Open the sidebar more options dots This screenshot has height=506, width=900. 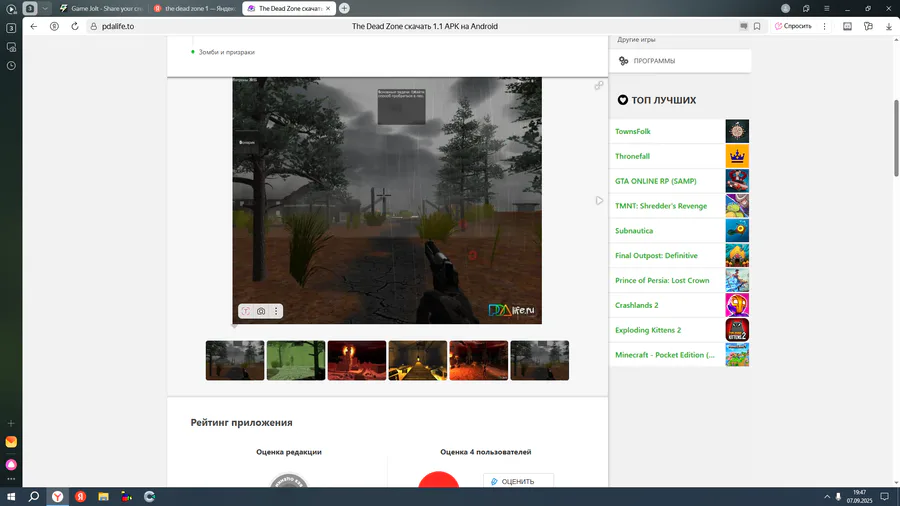coord(11,479)
